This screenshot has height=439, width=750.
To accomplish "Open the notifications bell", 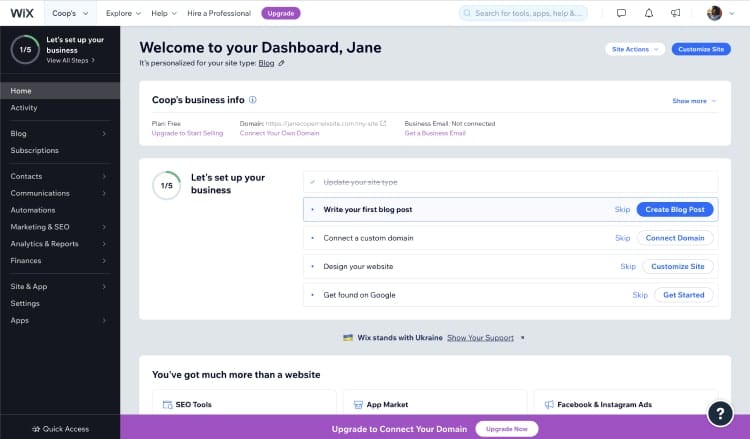I will [649, 13].
